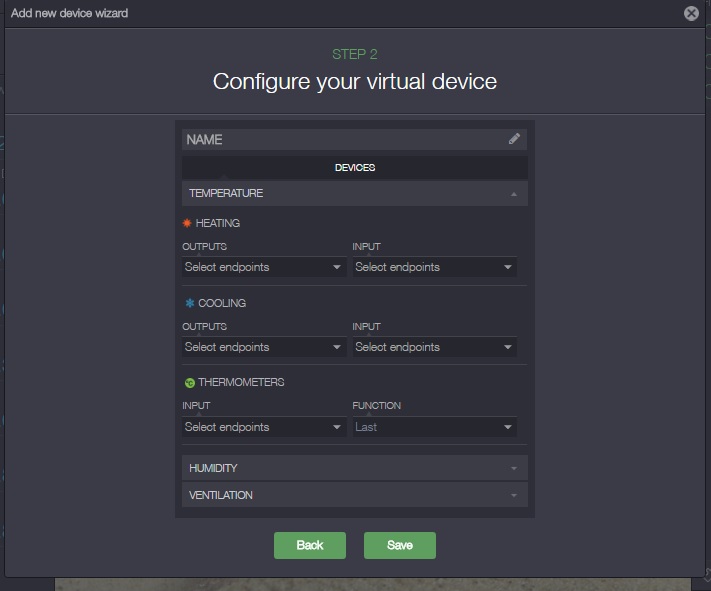This screenshot has width=711, height=591.
Task: Click the pencil edit icon beside NAME
Action: tap(514, 139)
